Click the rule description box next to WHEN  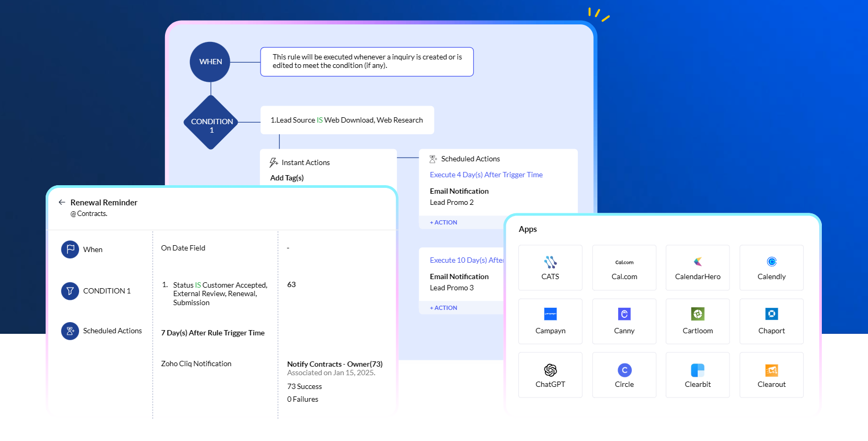[x=367, y=62]
